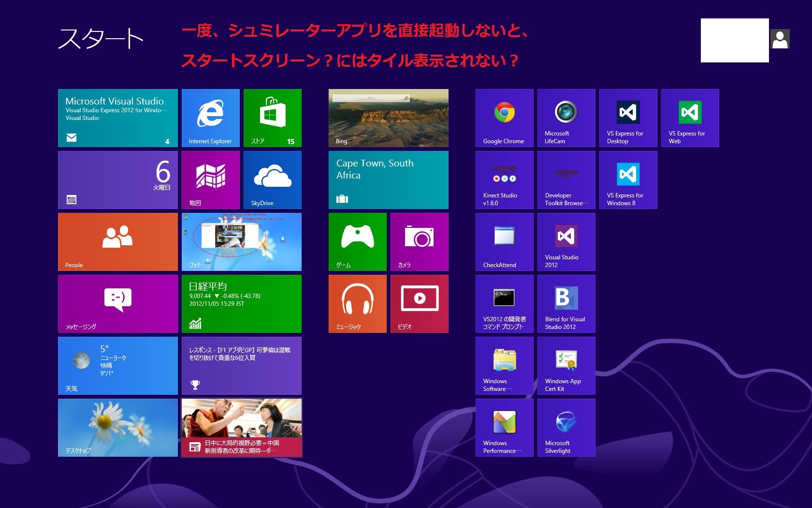Open the ストア (Store) tile
Viewport: 812px width, 508px height.
click(273, 118)
